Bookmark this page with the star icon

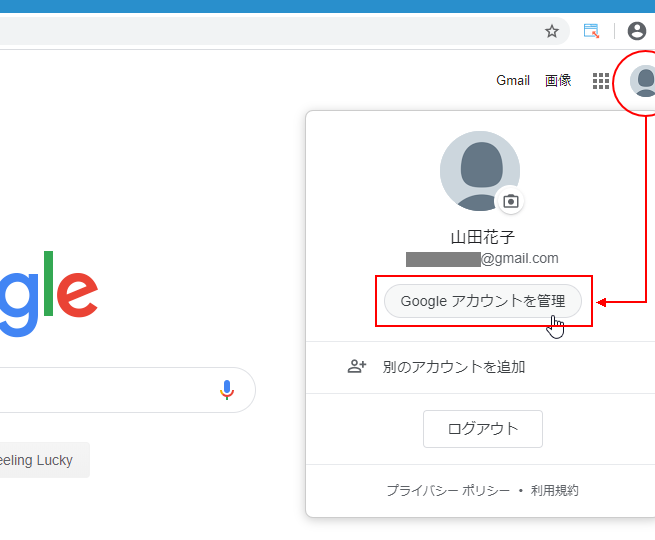tap(552, 31)
